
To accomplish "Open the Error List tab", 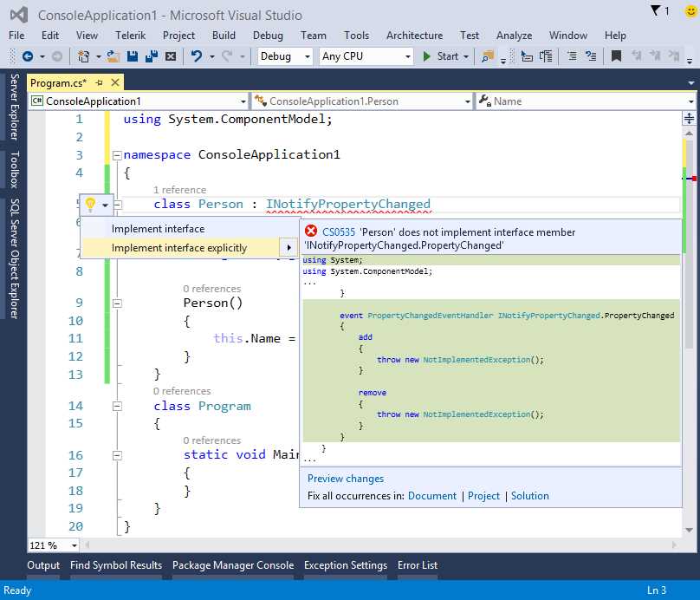I will click(x=418, y=565).
